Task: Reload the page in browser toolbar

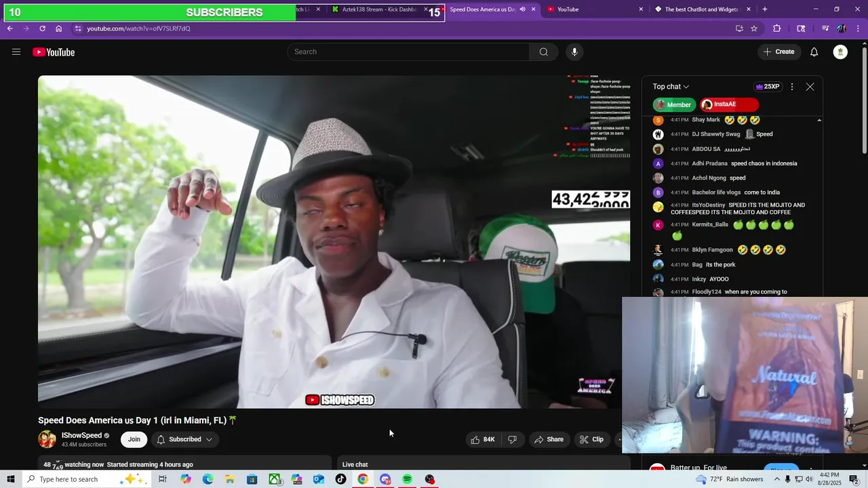Action: click(x=42, y=28)
